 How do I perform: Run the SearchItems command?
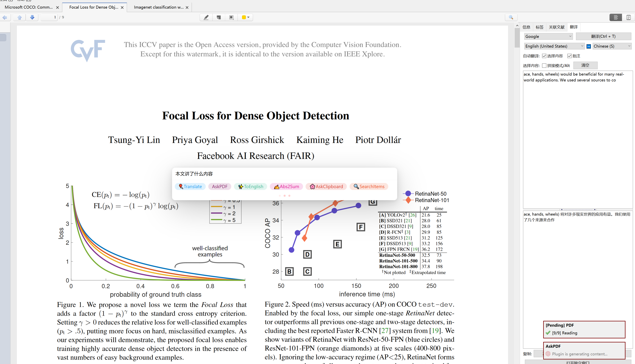[x=369, y=186]
